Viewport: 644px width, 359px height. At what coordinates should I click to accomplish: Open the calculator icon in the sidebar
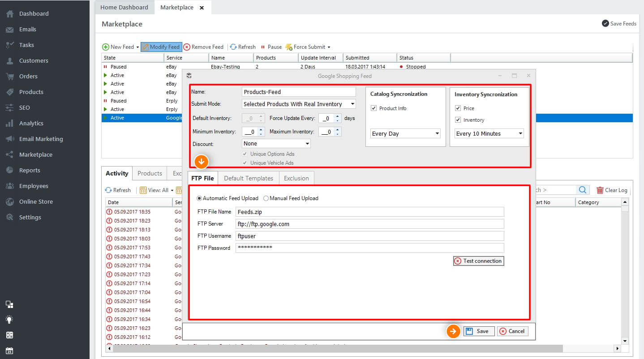click(9, 335)
